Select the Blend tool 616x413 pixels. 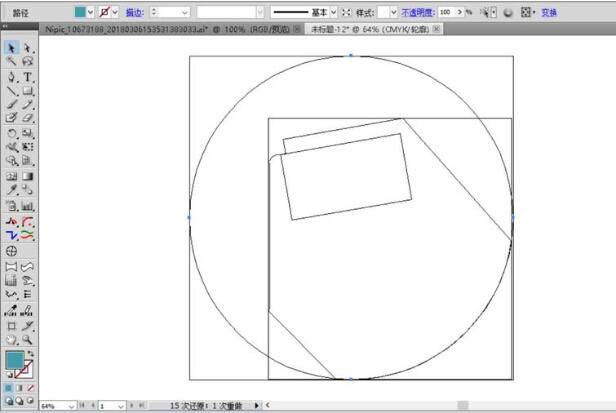(x=27, y=190)
